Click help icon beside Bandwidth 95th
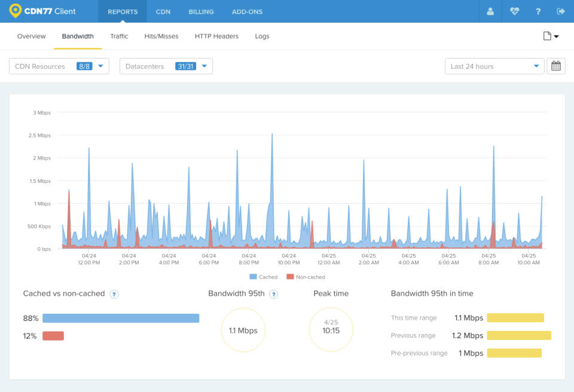The image size is (574, 392). pos(273,294)
